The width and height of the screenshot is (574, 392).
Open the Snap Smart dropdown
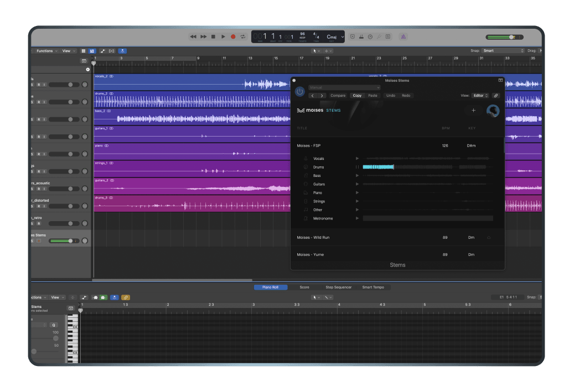pyautogui.click(x=503, y=51)
